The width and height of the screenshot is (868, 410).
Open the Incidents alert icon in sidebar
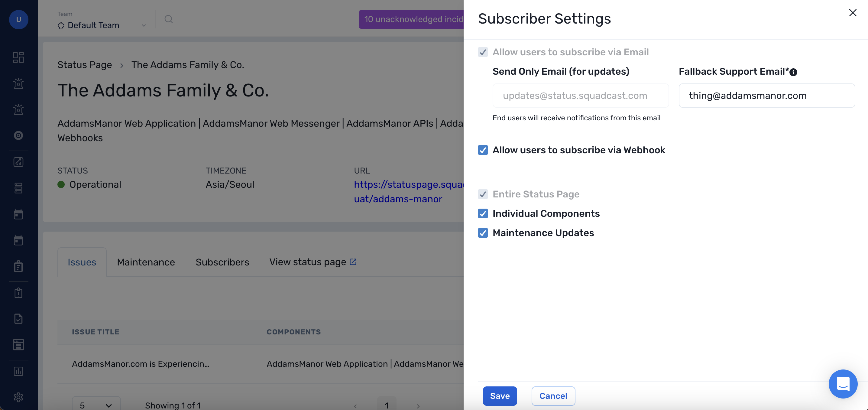[x=18, y=83]
